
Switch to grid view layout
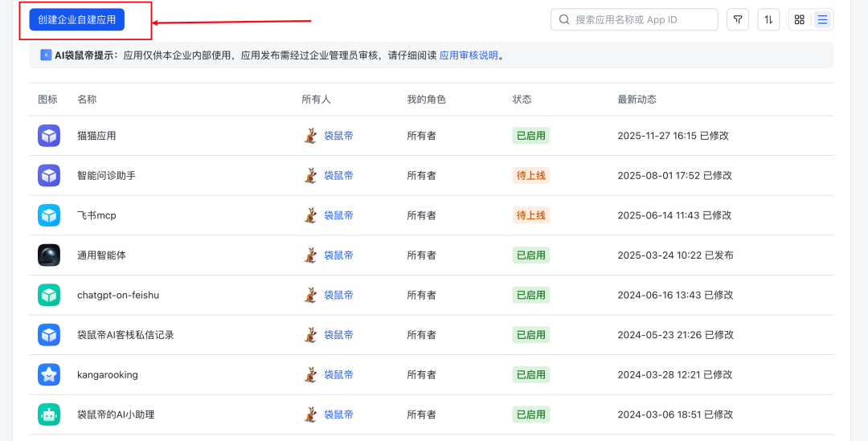[x=799, y=19]
